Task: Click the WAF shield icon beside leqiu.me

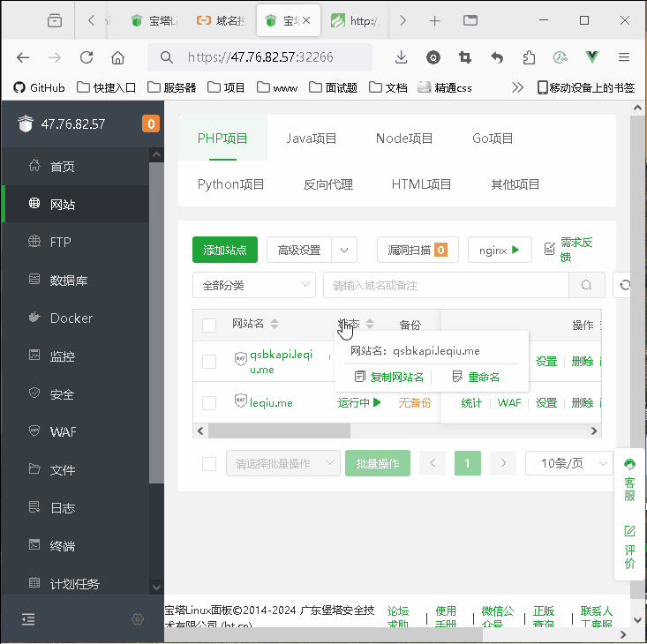Action: point(241,401)
